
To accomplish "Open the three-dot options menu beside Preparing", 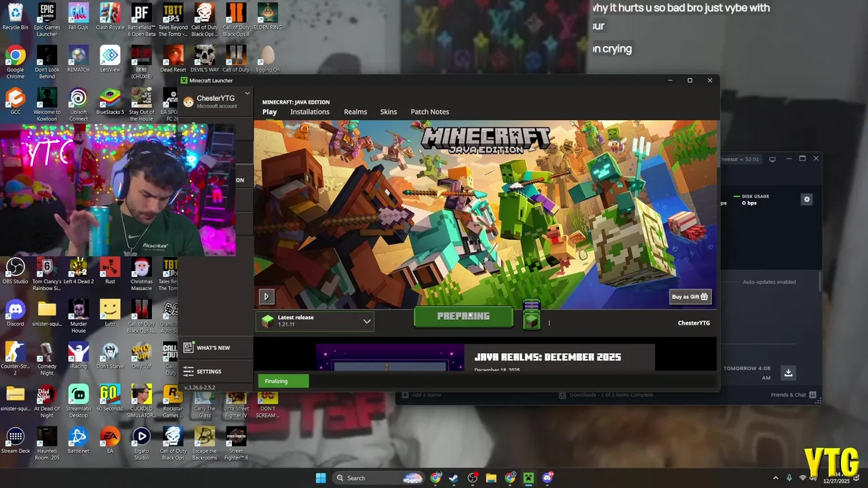I will click(549, 323).
